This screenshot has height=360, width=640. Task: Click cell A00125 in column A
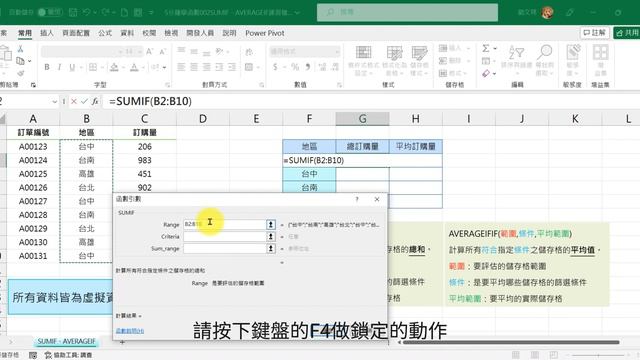pyautogui.click(x=33, y=174)
